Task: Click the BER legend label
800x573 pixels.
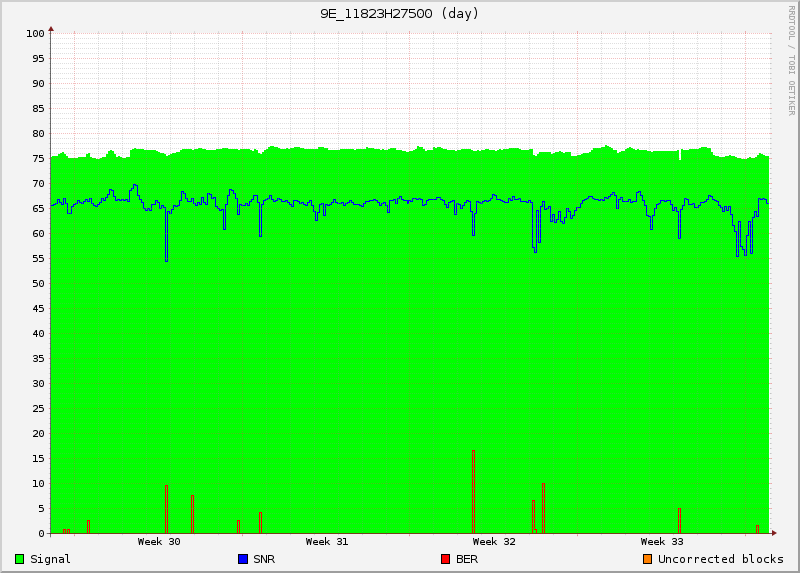Action: click(467, 559)
